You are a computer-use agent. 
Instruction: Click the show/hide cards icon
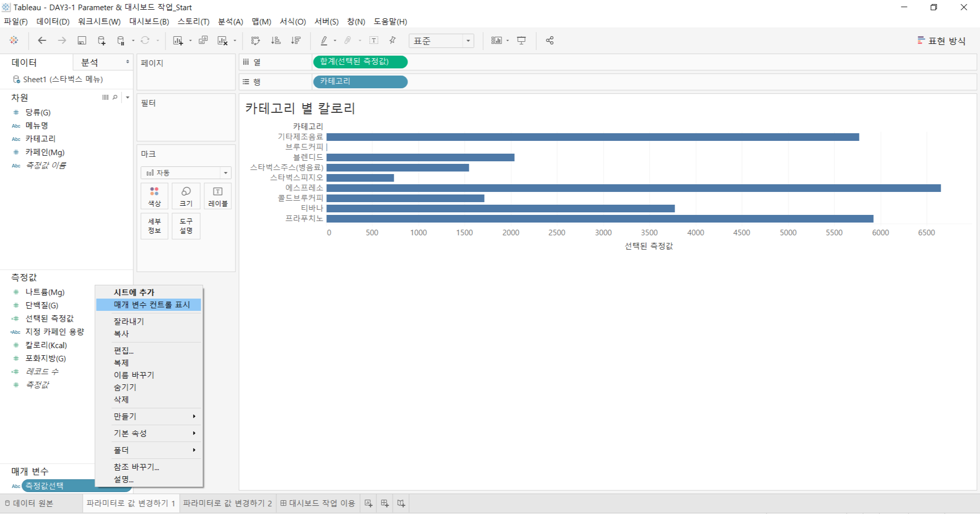pos(496,40)
